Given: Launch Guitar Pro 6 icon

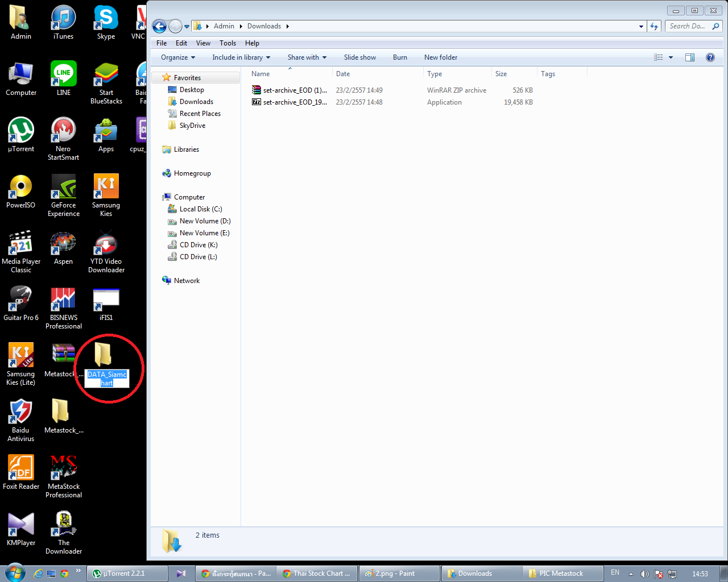Looking at the screenshot, I should (x=21, y=304).
